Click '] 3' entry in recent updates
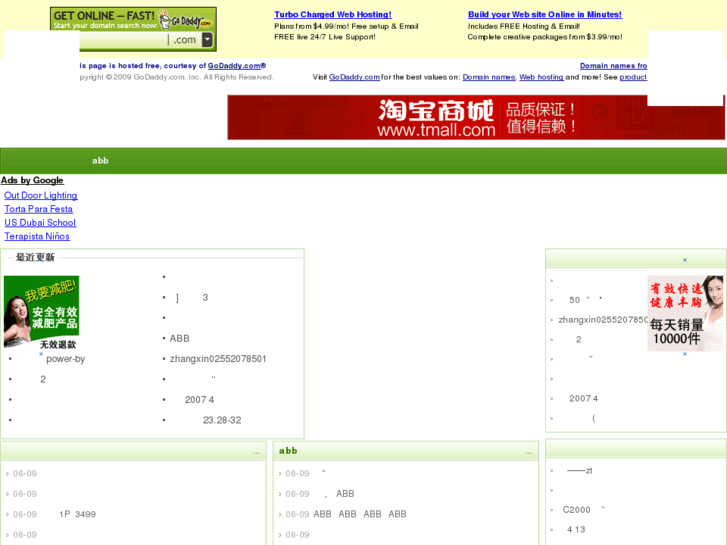 pyautogui.click(x=192, y=297)
